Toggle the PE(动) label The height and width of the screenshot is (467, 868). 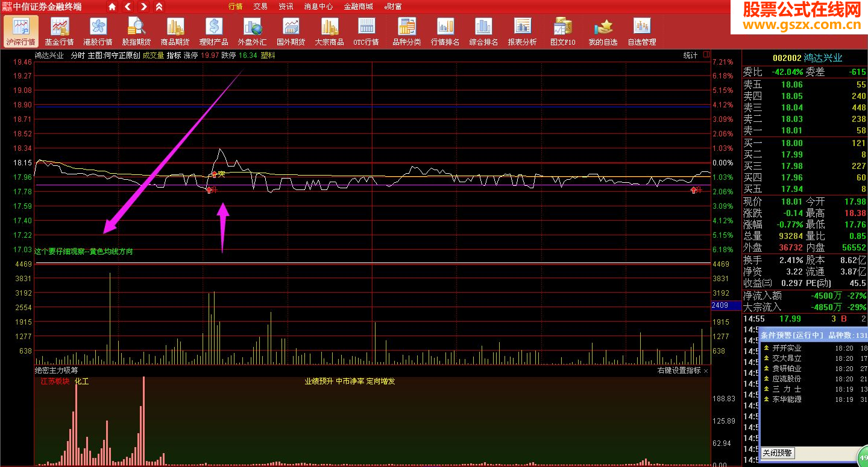819,283
